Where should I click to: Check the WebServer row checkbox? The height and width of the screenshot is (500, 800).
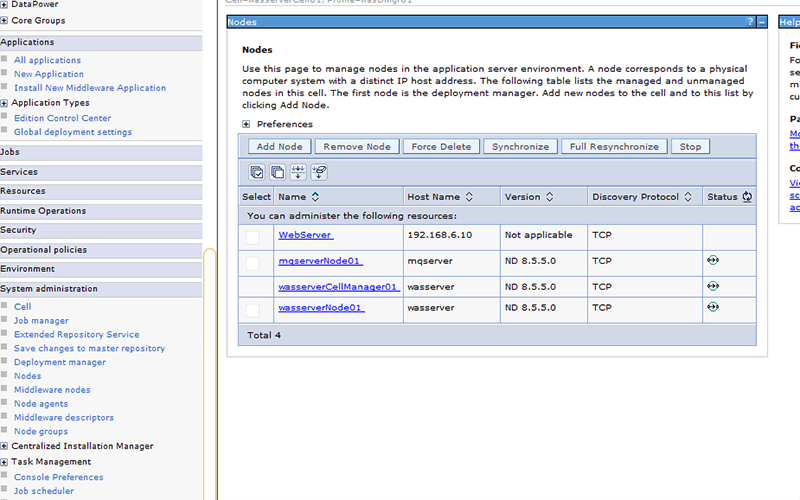pos(253,237)
